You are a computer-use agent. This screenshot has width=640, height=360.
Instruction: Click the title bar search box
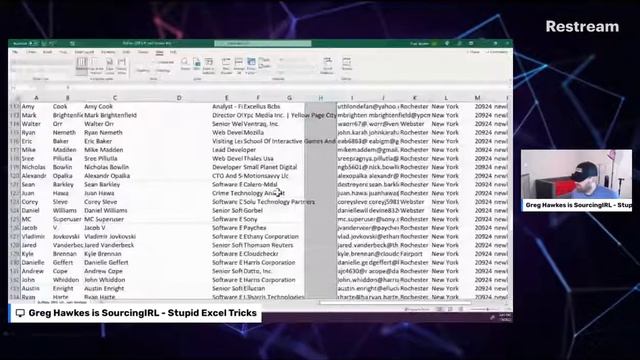coord(263,43)
